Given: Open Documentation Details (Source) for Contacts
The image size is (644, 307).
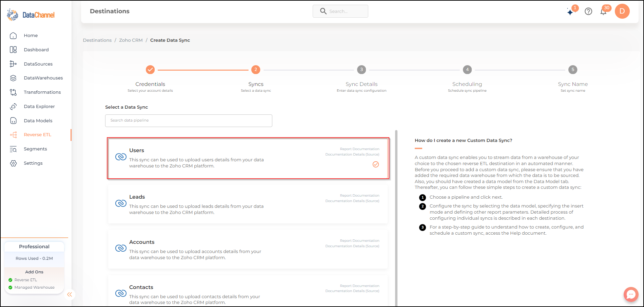Looking at the screenshot, I should (352, 291).
